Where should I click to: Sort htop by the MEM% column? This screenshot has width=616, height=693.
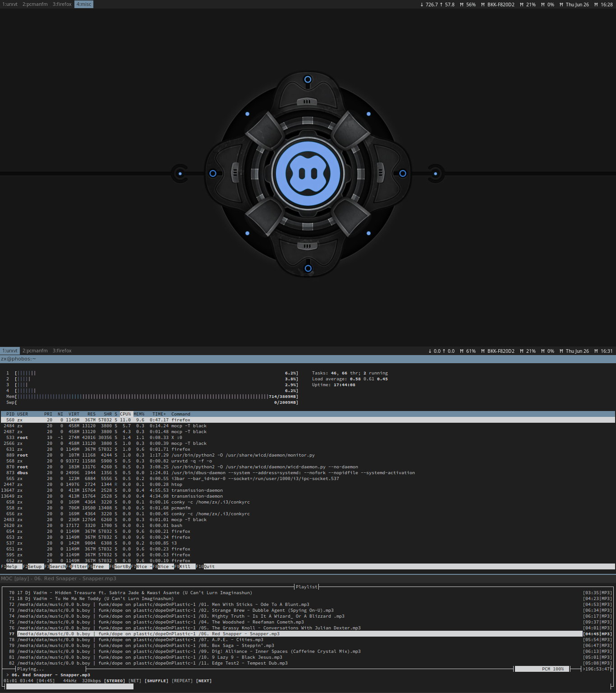click(139, 414)
